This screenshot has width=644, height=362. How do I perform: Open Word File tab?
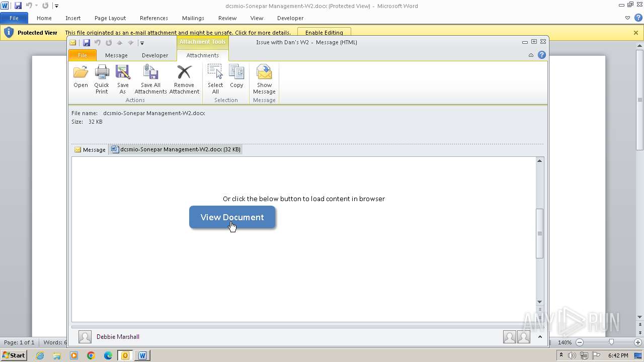[x=14, y=18]
